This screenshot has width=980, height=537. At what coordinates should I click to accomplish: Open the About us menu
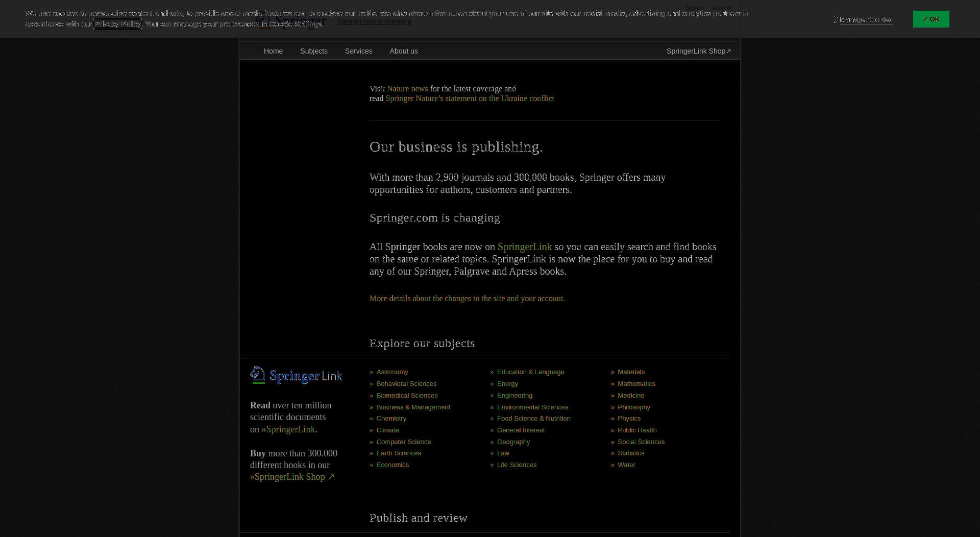[403, 51]
